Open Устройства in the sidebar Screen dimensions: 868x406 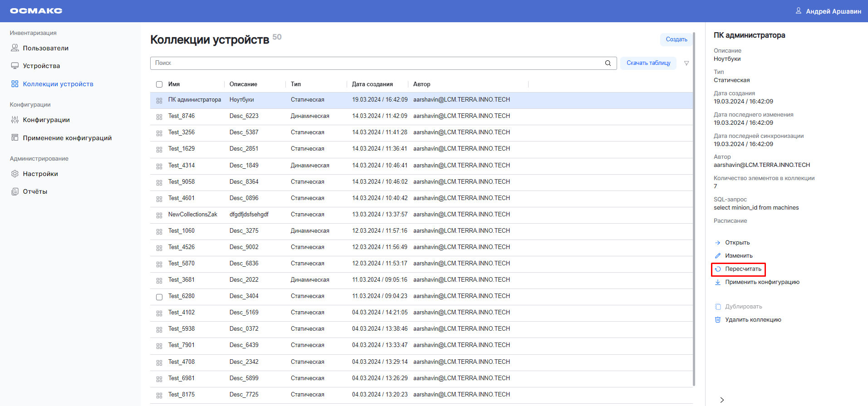pos(41,66)
